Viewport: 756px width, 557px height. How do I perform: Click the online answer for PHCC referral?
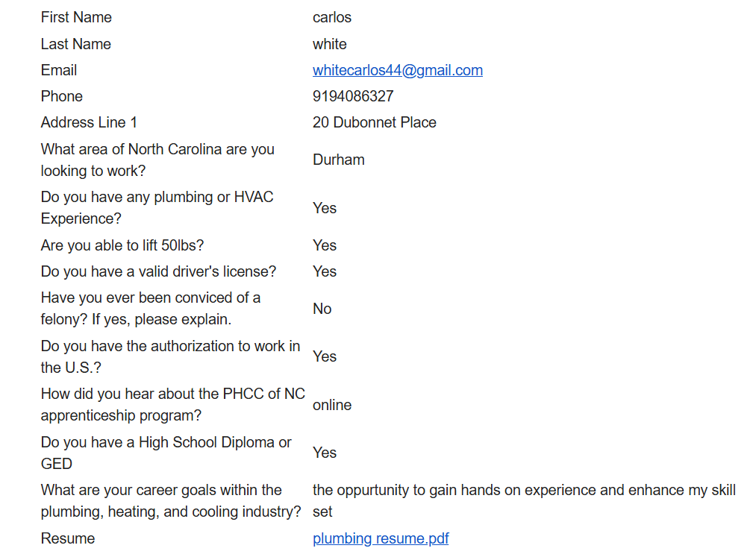coord(331,405)
